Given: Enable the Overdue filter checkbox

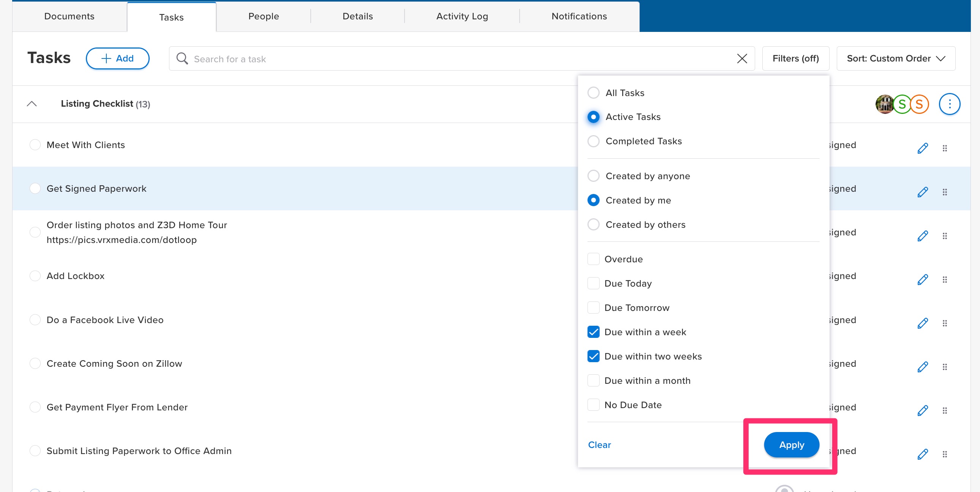Looking at the screenshot, I should point(593,259).
